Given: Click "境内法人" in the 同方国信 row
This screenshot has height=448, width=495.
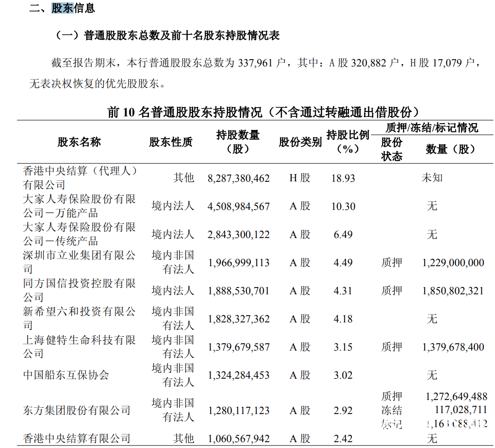Looking at the screenshot, I should (x=173, y=290).
